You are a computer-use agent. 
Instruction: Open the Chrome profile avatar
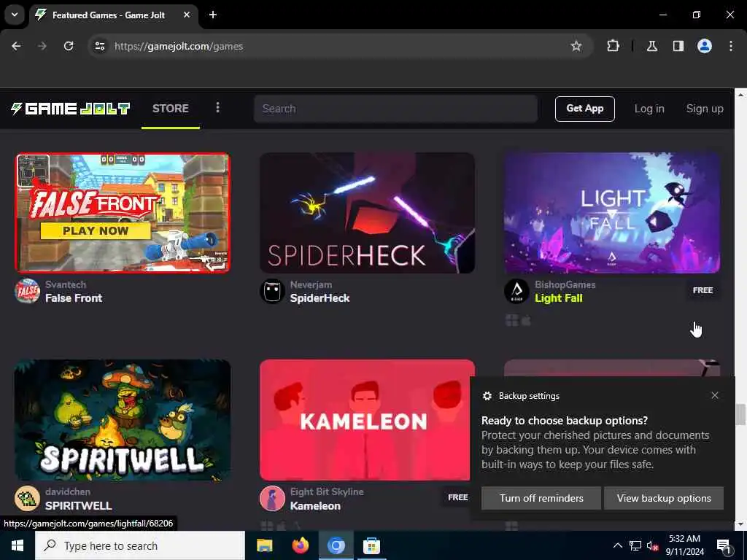(705, 46)
